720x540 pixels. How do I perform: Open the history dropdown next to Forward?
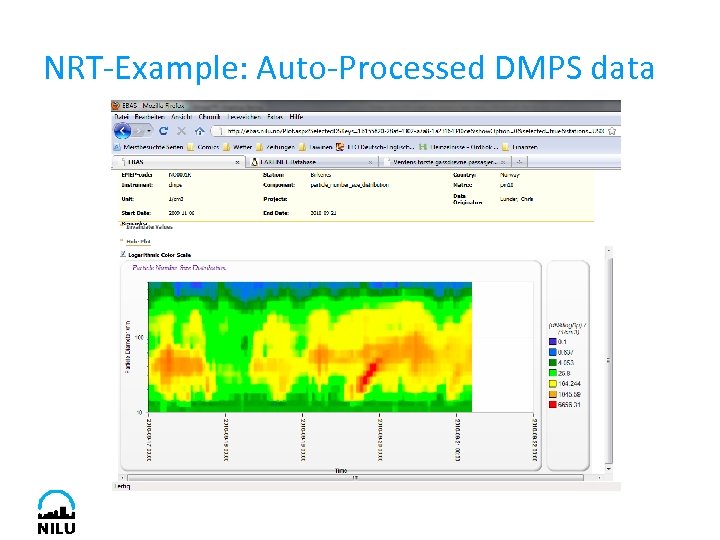click(149, 131)
